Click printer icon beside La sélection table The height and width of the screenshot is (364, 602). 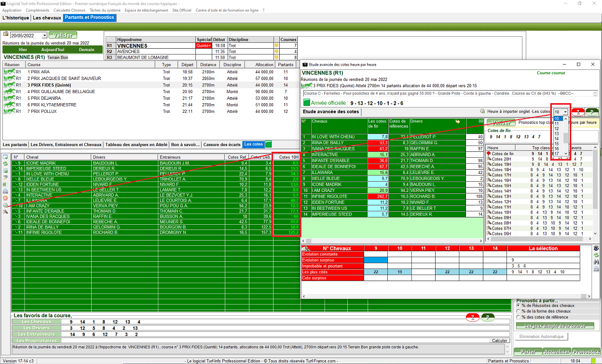pyautogui.click(x=596, y=269)
